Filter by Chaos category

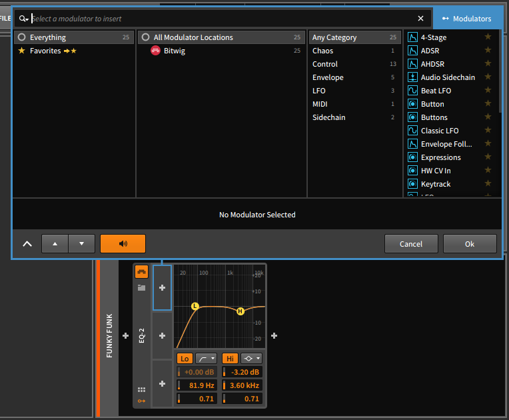354,51
